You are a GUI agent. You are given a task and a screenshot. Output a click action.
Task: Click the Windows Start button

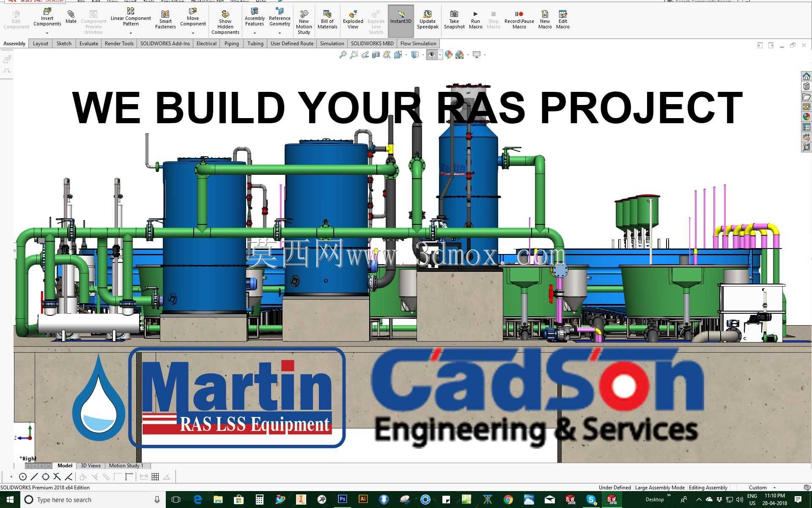(x=10, y=500)
